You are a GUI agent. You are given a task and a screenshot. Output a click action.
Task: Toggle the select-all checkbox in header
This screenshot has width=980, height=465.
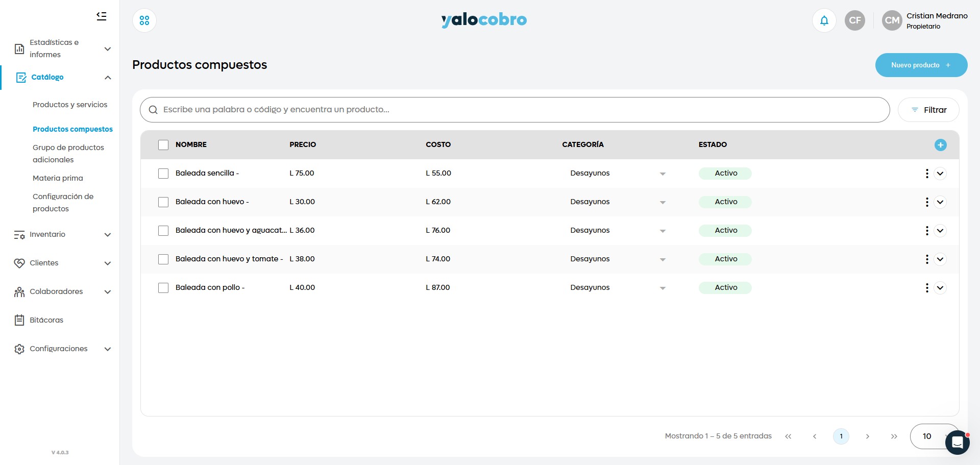(x=163, y=145)
